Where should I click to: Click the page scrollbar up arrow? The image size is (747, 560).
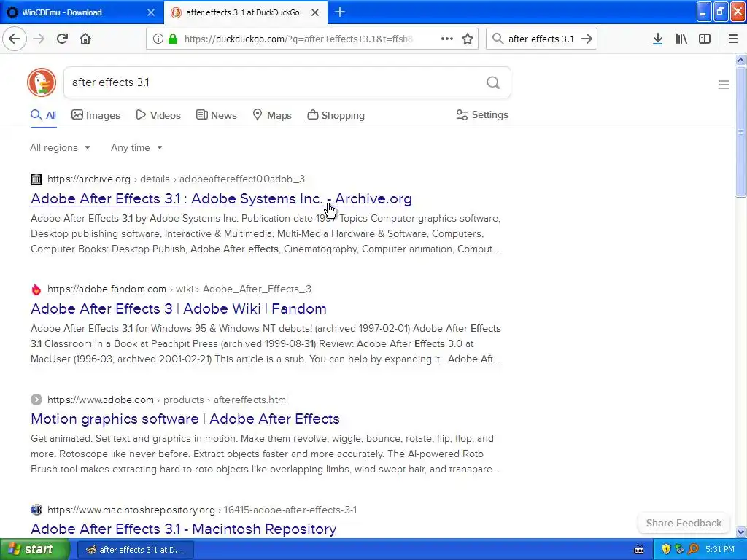point(740,60)
